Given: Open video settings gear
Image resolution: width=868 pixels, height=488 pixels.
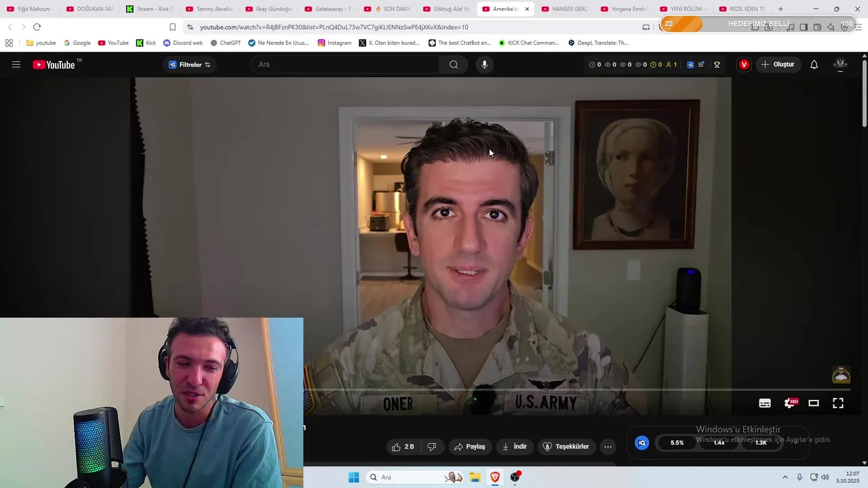Looking at the screenshot, I should tap(790, 403).
